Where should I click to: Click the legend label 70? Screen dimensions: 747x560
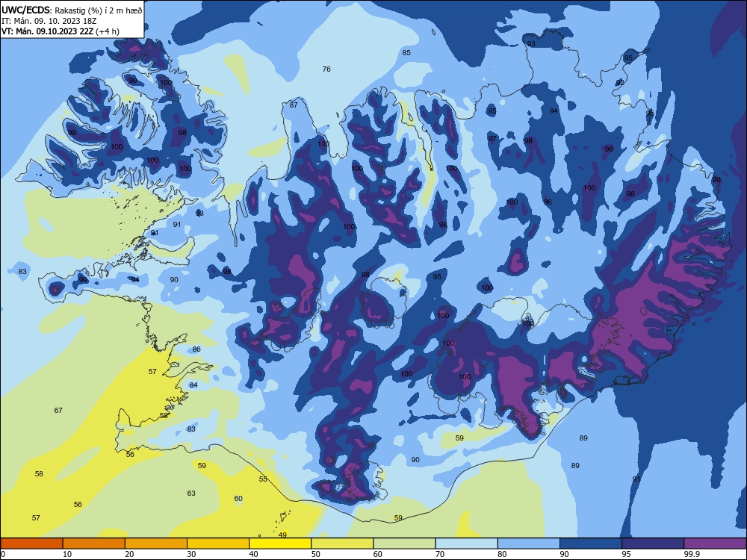pos(440,554)
